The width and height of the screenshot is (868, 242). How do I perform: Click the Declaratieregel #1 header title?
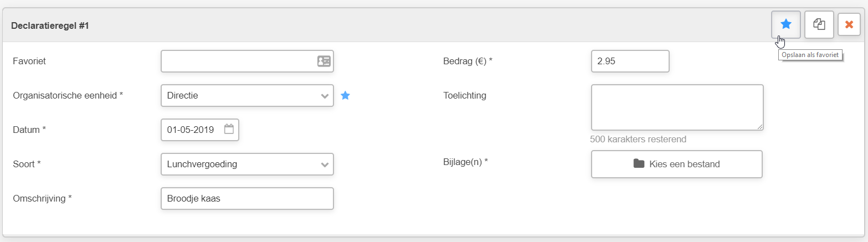point(50,25)
